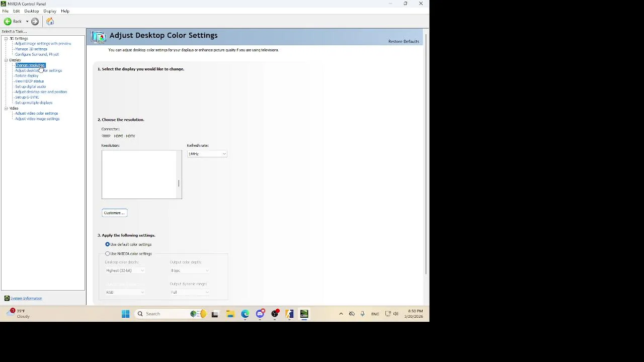The height and width of the screenshot is (362, 644).
Task: Click NVIDIA Control Panel taskbar icon
Action: 304,314
